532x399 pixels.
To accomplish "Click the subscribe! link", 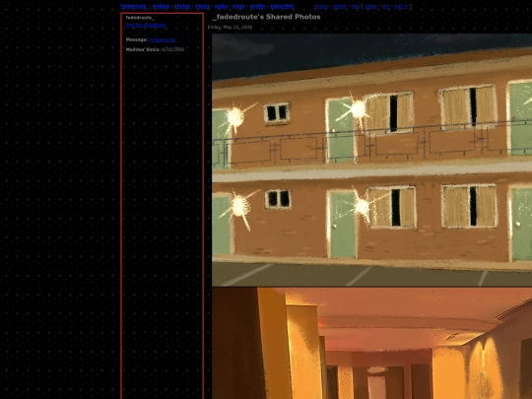I will click(x=282, y=6).
